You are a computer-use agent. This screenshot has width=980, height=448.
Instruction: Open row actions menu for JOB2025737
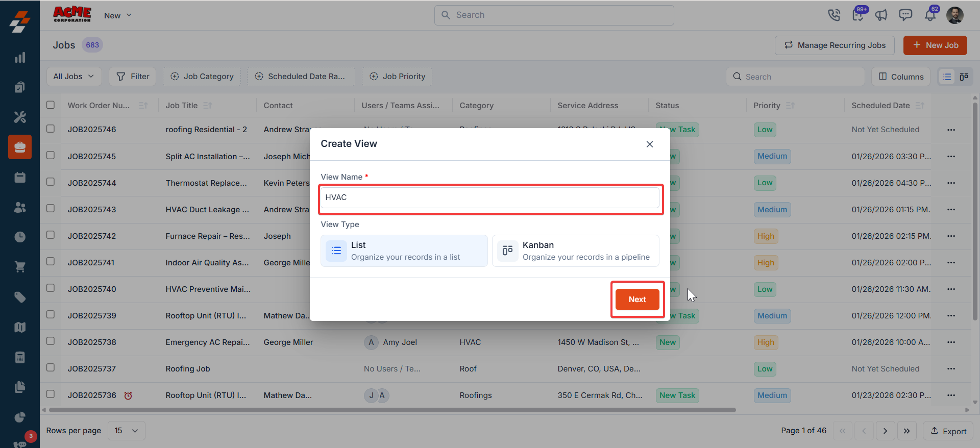(x=951, y=369)
